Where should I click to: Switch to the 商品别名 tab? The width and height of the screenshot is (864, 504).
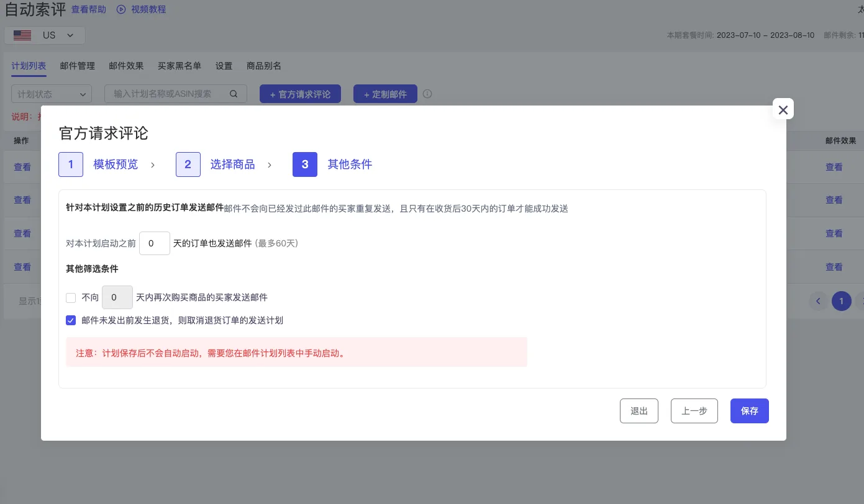tap(264, 66)
